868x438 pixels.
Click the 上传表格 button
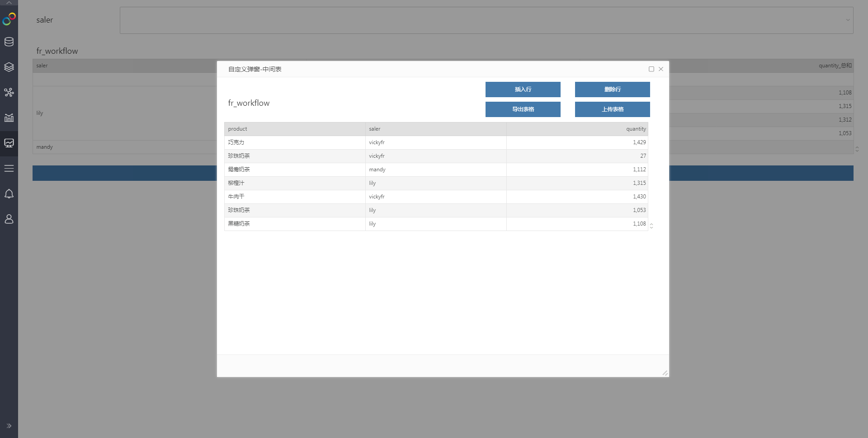pyautogui.click(x=613, y=109)
